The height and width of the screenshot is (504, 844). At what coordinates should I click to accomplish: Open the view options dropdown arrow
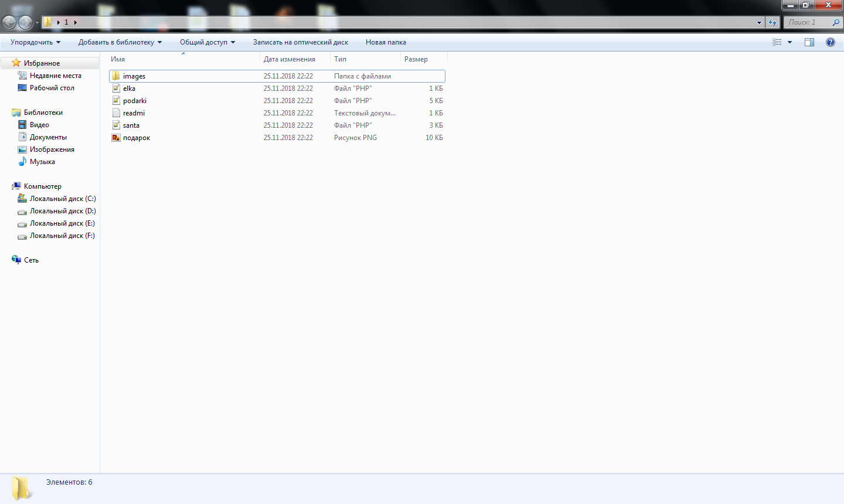pyautogui.click(x=789, y=42)
